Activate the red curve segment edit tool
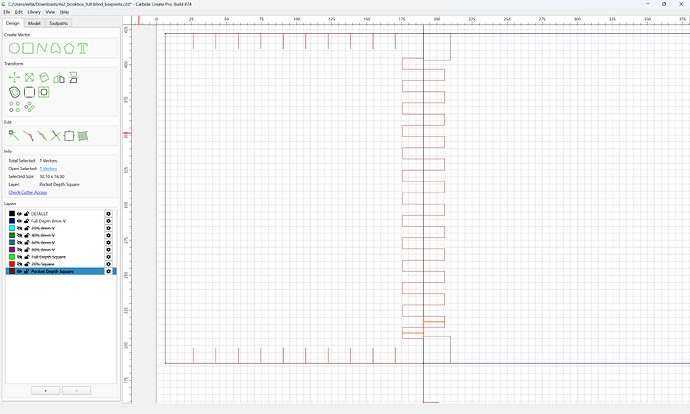Screen dimensions: 690x414 tap(42, 136)
